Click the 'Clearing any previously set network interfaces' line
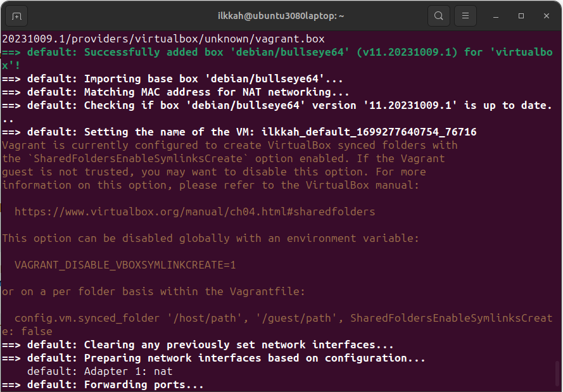 pos(198,345)
